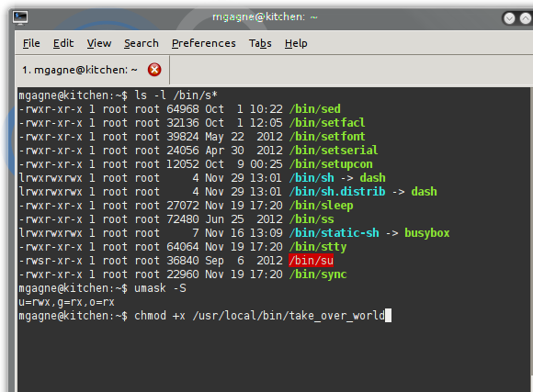Click the /bin/static-sh symlink line
The height and width of the screenshot is (392, 533).
pos(233,233)
